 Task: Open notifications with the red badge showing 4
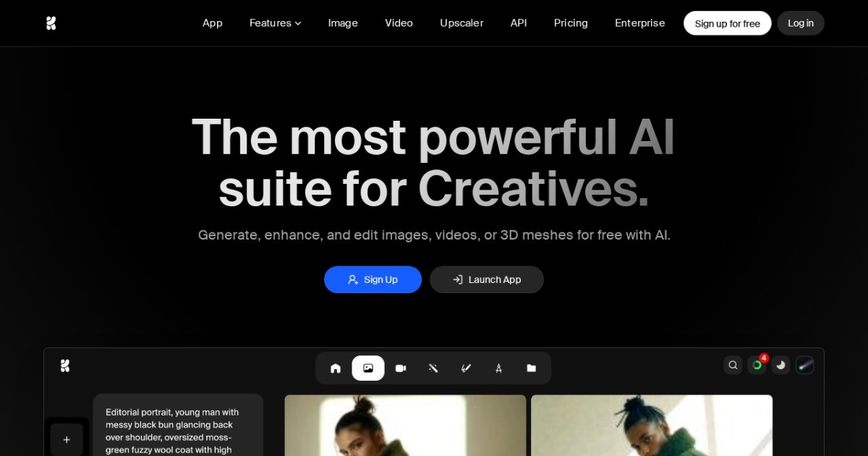click(757, 365)
